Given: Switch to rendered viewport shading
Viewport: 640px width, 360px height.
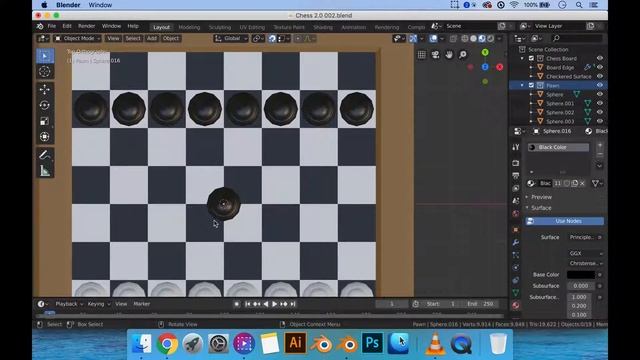Looking at the screenshot, I should pos(491,38).
